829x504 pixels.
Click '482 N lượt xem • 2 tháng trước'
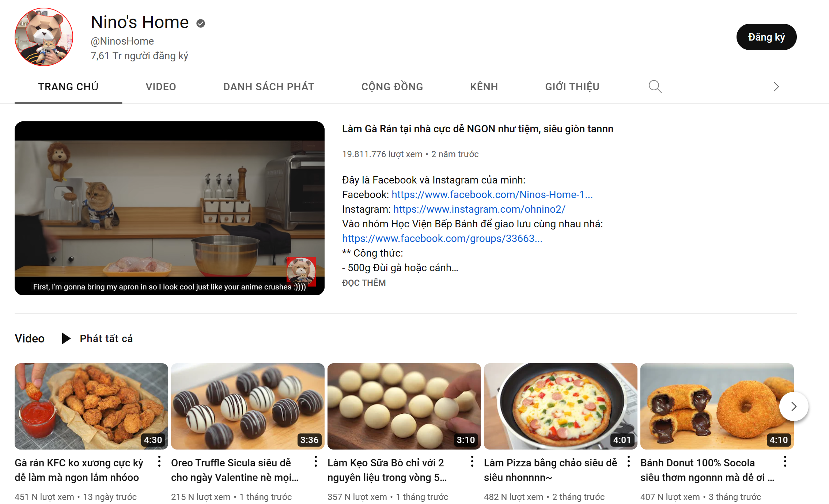pos(544,497)
